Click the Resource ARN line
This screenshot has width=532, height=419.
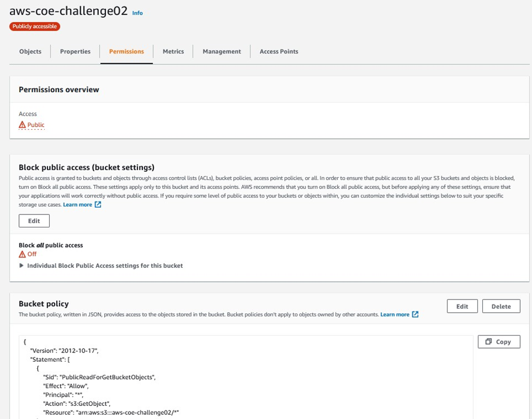pyautogui.click(x=111, y=412)
